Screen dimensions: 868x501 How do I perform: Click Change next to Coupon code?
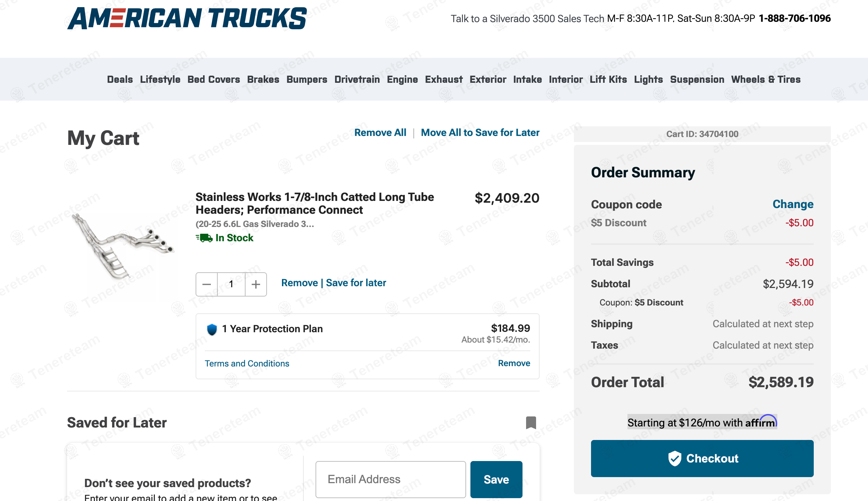click(x=793, y=204)
